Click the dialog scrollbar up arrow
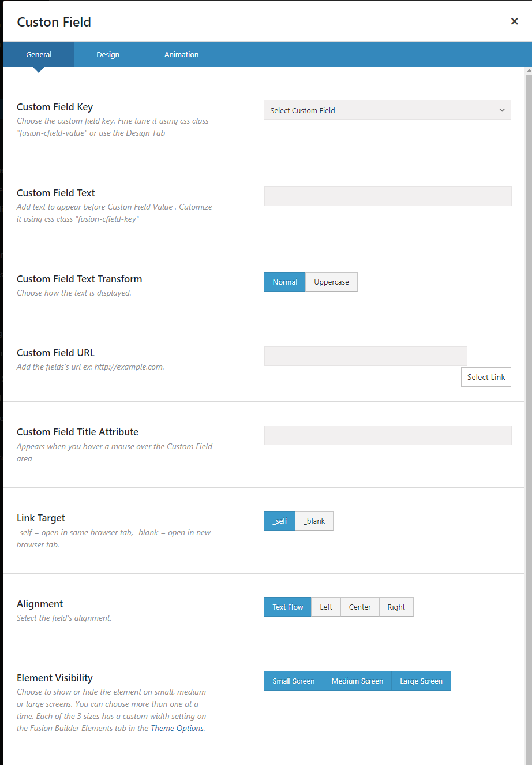This screenshot has width=532, height=765. [x=529, y=70]
